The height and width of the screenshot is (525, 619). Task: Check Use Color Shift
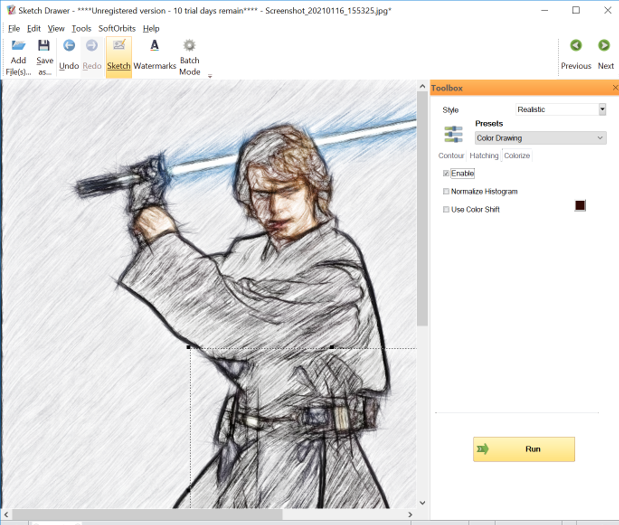point(446,210)
